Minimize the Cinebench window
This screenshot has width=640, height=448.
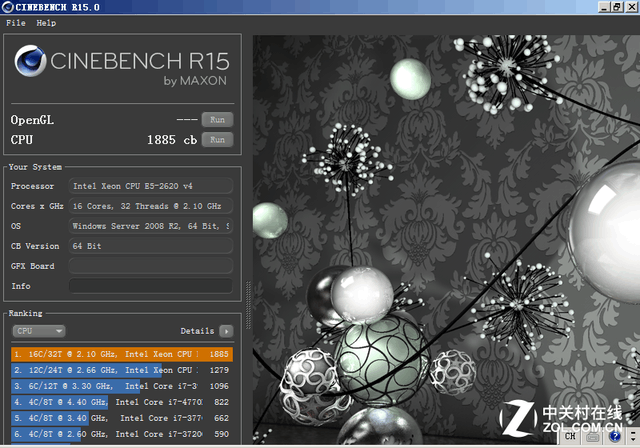click(605, 7)
